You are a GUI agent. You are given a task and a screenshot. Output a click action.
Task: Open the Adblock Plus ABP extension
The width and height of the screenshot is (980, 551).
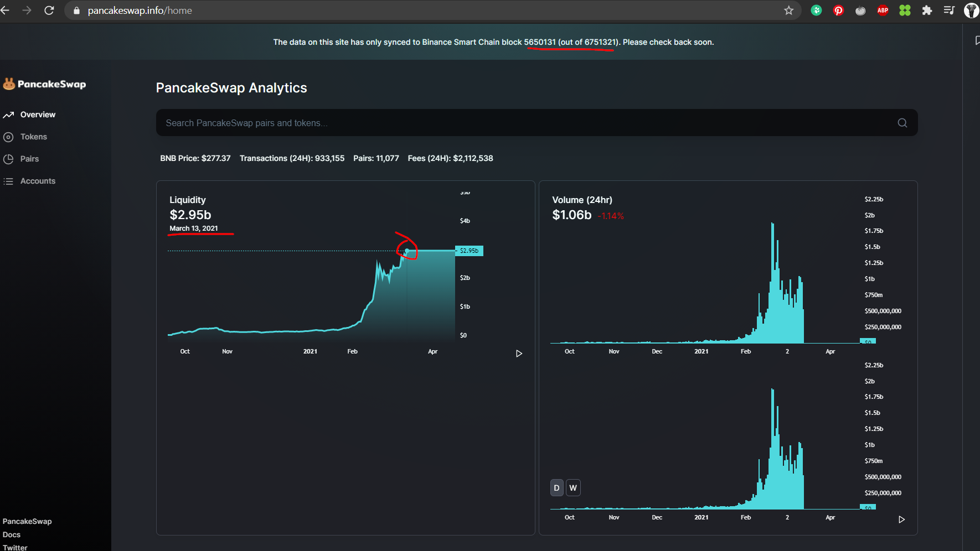pos(883,10)
